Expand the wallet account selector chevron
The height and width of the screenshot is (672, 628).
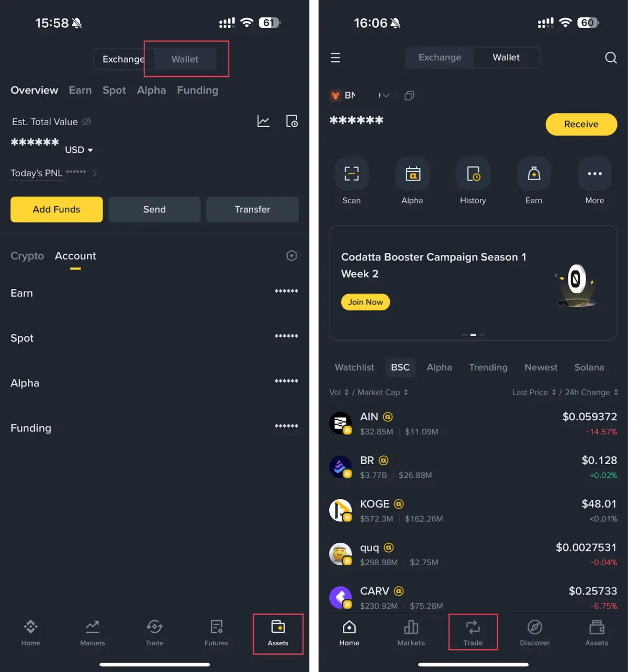coord(386,95)
